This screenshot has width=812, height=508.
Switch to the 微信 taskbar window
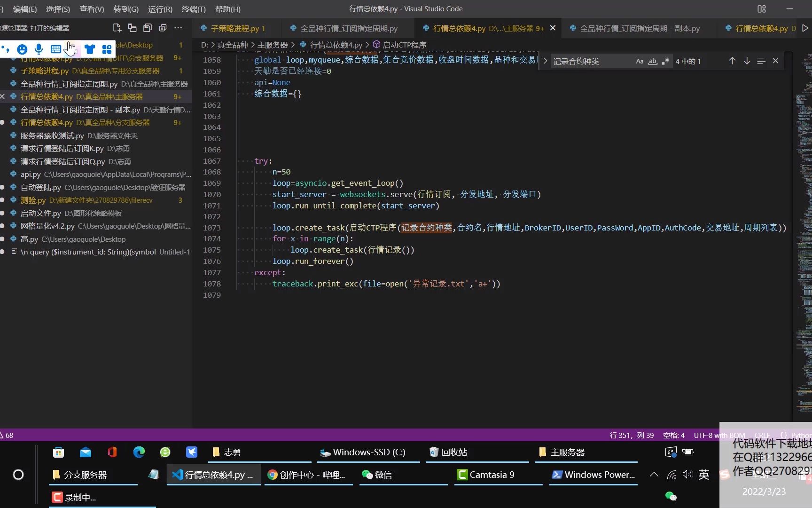coord(402,475)
